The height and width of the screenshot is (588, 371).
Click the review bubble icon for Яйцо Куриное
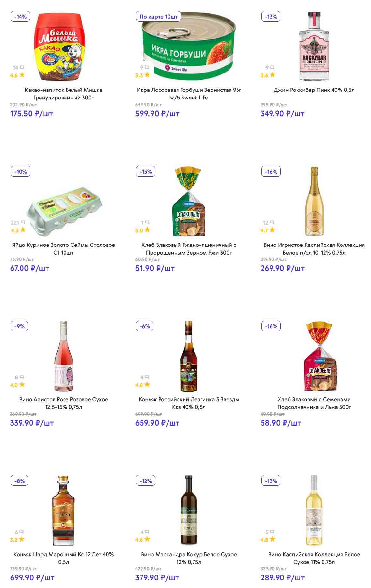(x=22, y=222)
